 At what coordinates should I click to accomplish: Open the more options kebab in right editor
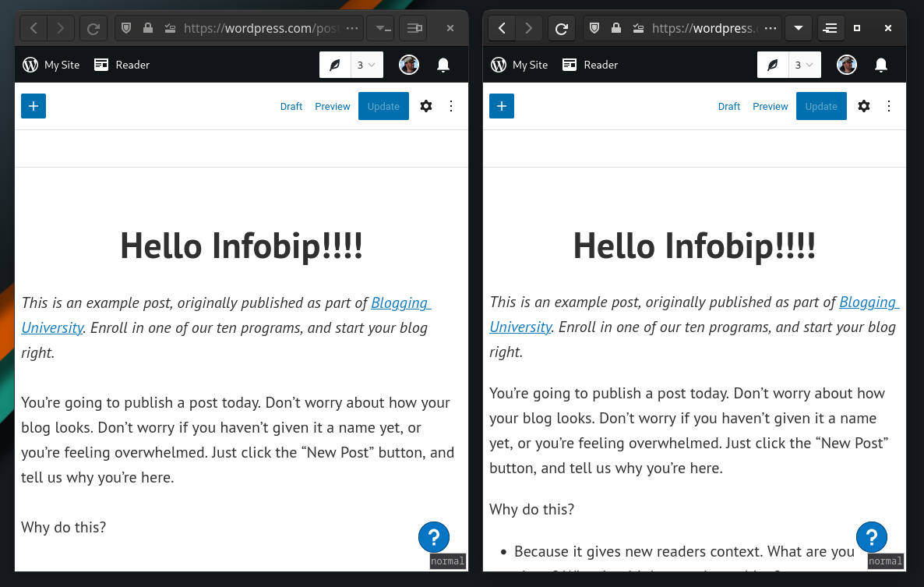coord(889,106)
